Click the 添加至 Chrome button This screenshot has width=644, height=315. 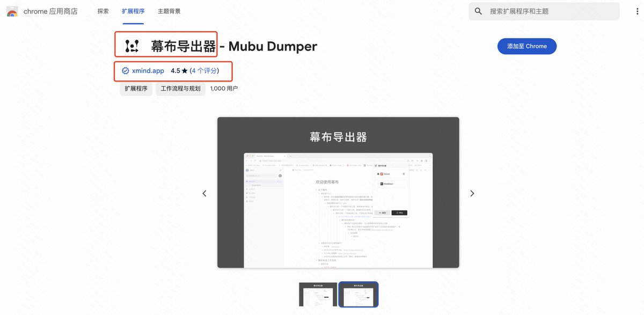[x=527, y=46]
